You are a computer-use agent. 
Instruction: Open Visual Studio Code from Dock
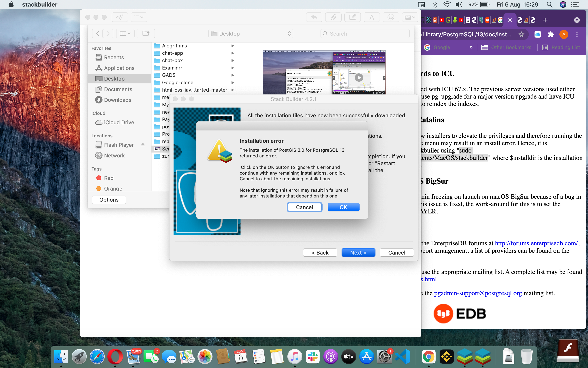[x=402, y=357]
